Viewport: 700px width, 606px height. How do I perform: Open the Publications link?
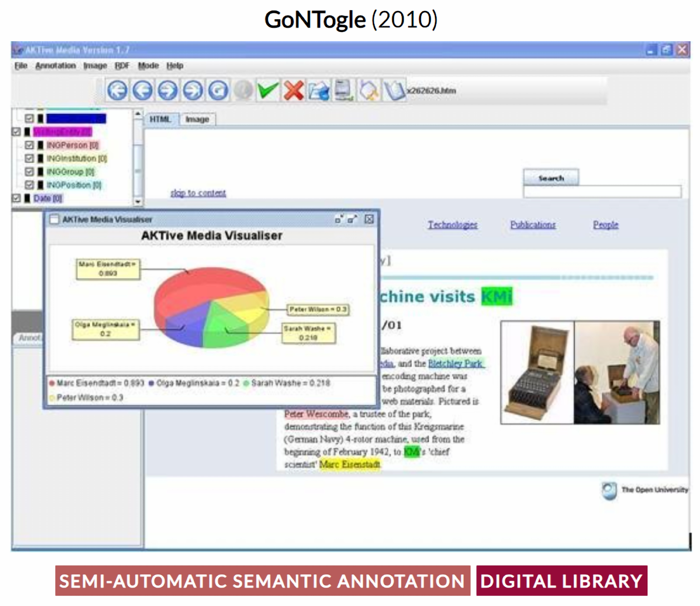tap(533, 225)
